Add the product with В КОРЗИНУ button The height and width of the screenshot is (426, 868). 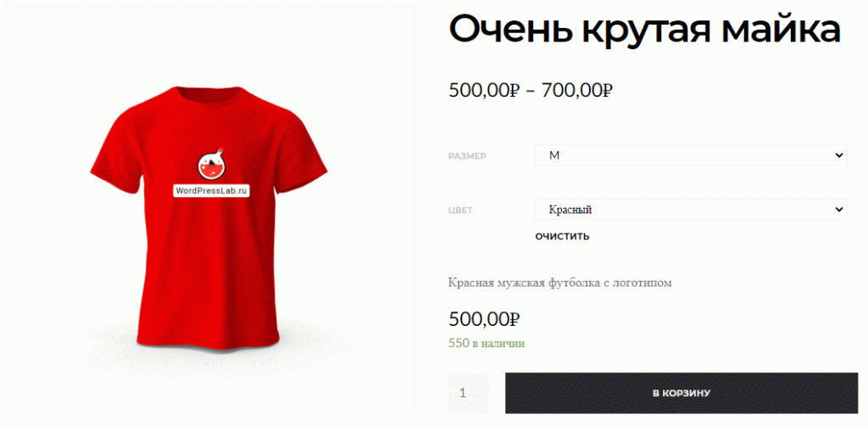coord(681,393)
